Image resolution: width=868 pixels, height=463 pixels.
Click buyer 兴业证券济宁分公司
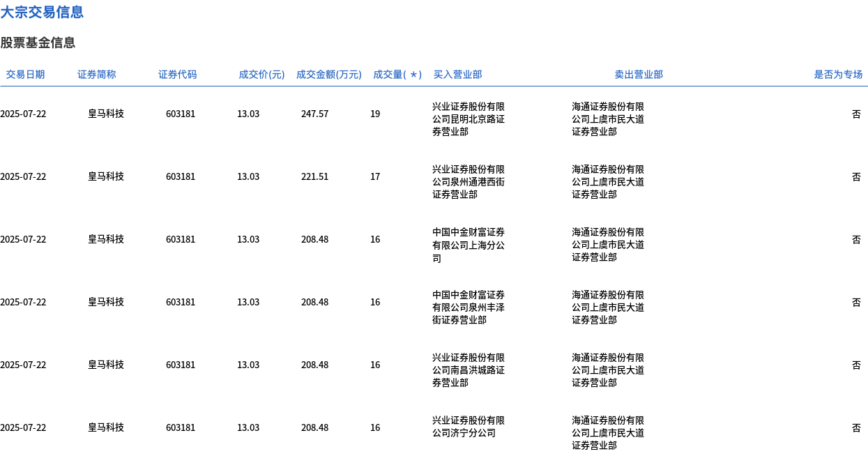[469, 427]
